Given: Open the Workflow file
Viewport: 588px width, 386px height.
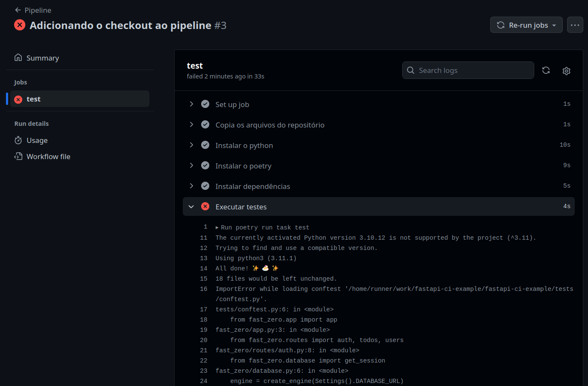Looking at the screenshot, I should (x=48, y=157).
